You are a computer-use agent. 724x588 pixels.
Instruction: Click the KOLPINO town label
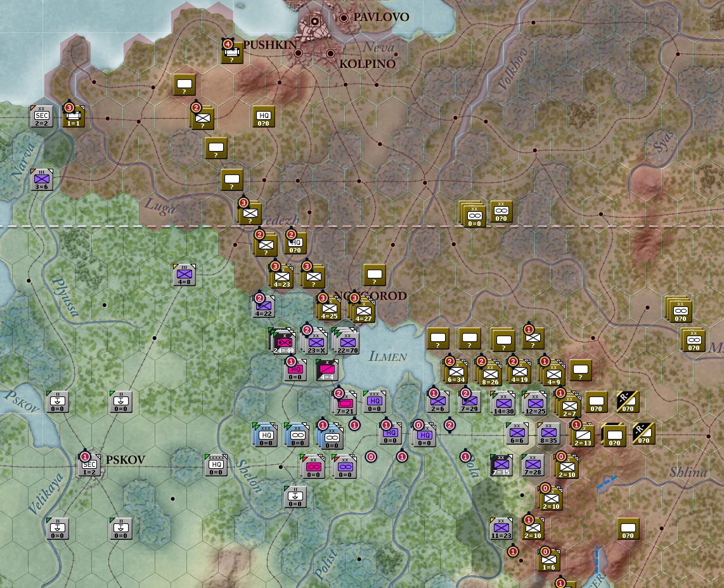click(368, 63)
